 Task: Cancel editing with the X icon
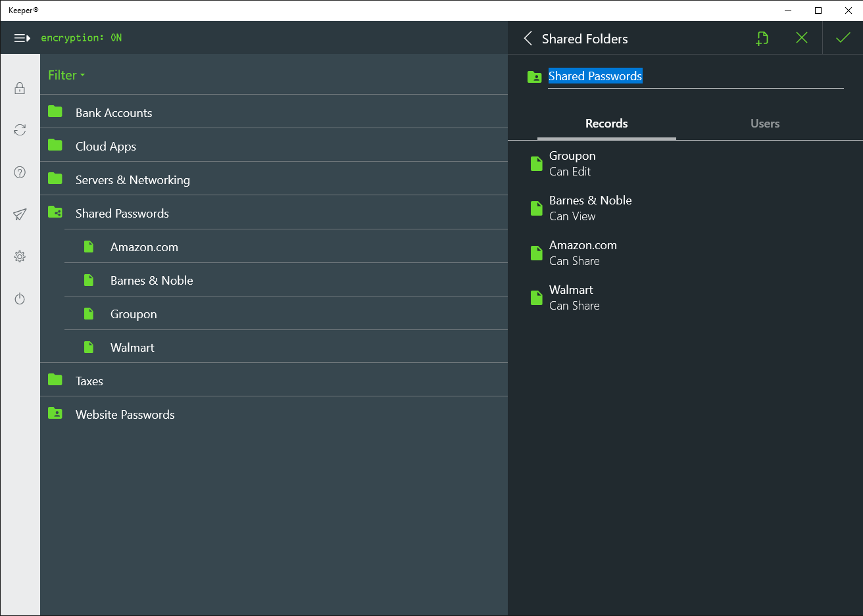pos(801,38)
